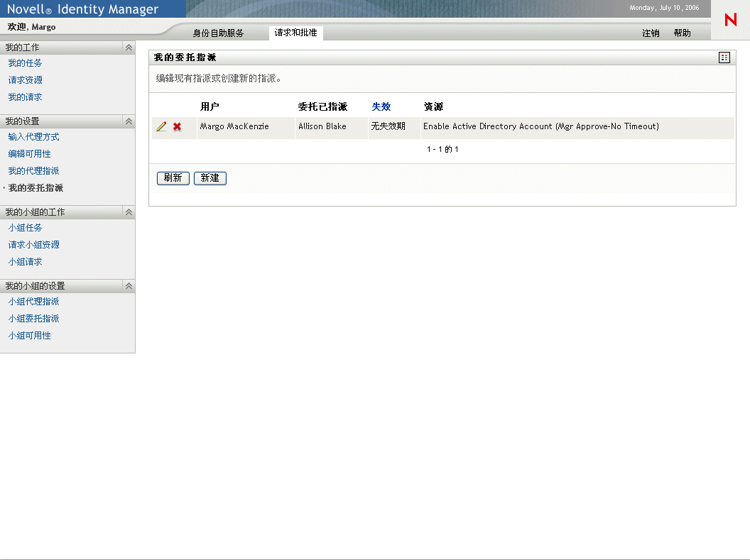Select the 请求和批准 tab
Viewport: 750px width, 560px height.
(x=295, y=33)
